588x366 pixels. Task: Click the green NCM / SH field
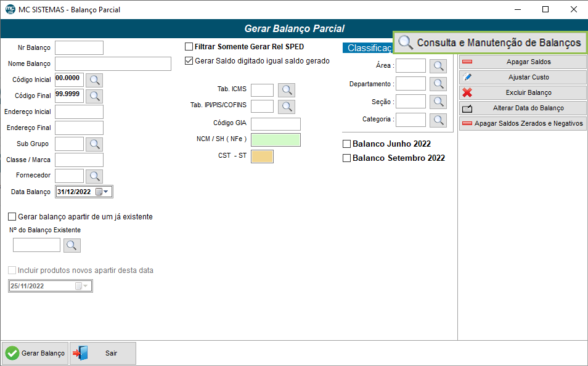pyautogui.click(x=276, y=140)
